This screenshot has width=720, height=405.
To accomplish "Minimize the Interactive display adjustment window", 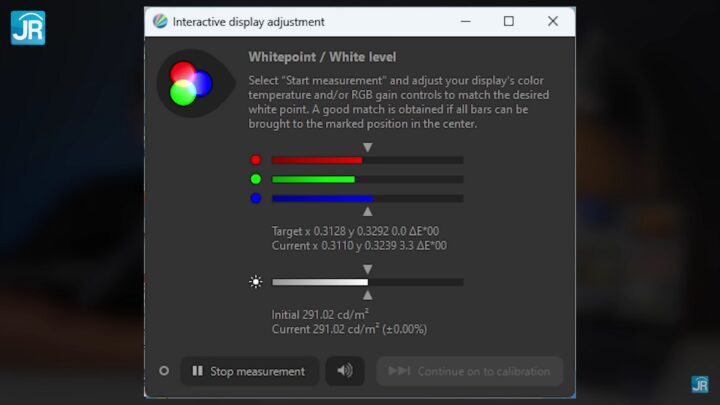I will point(464,22).
